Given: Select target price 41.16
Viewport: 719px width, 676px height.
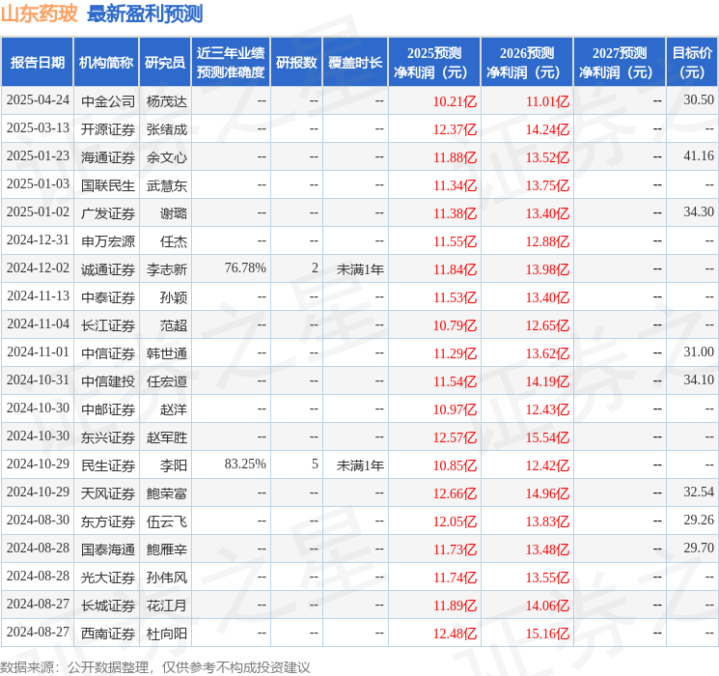Looking at the screenshot, I should pos(698,156).
